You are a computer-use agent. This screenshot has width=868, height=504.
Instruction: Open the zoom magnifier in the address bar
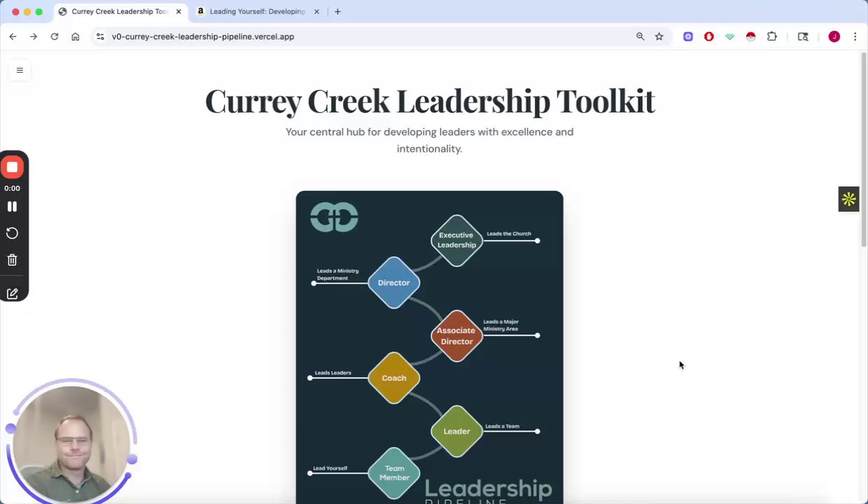640,36
